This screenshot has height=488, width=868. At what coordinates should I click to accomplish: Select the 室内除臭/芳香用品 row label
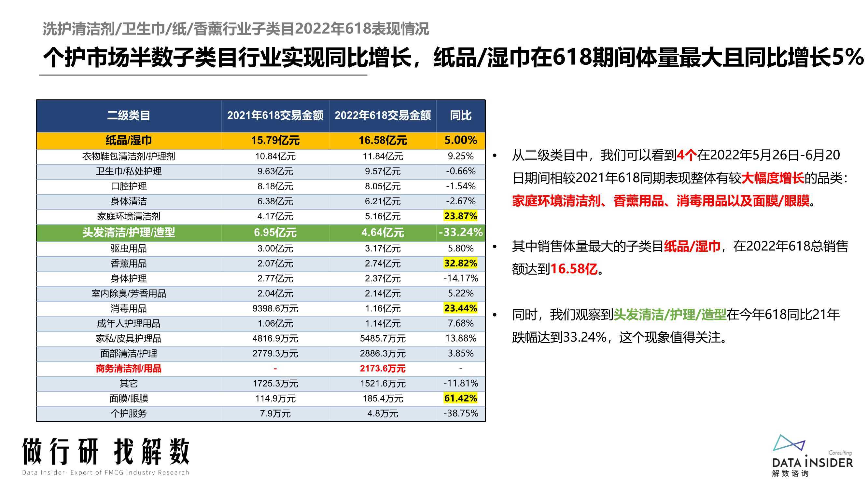point(129,294)
